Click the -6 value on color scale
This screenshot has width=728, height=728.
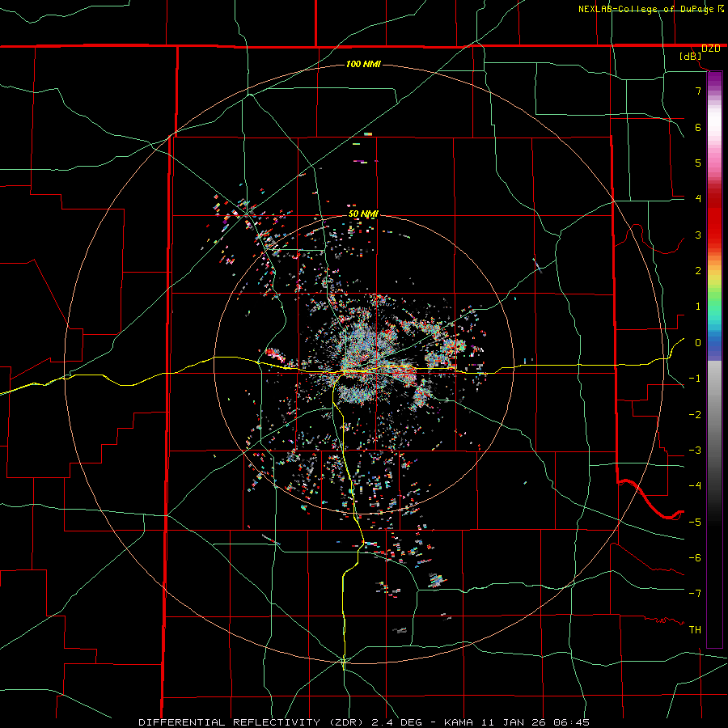point(695,558)
